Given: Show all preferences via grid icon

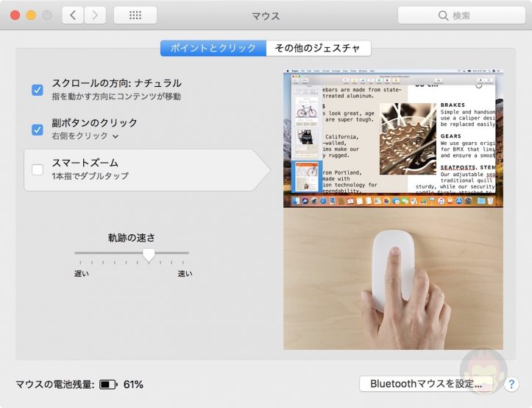Looking at the screenshot, I should click(135, 15).
